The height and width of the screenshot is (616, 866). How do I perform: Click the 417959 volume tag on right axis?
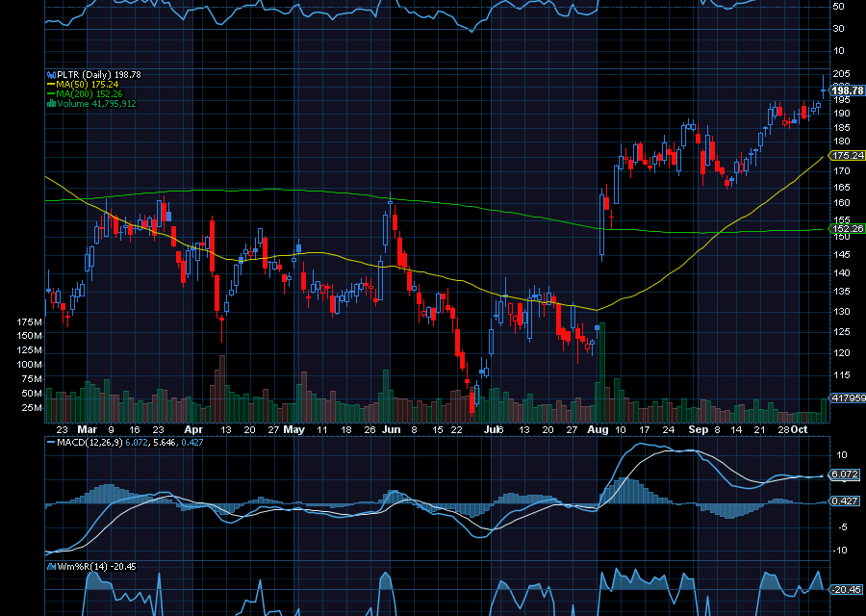848,398
